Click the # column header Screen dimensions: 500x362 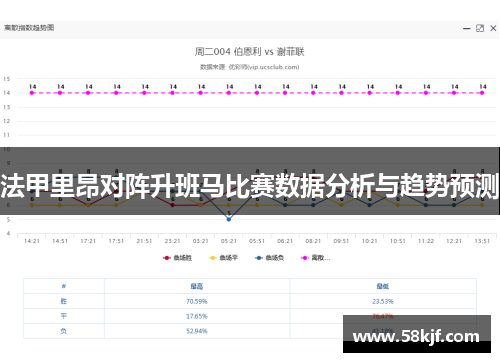[64, 286]
